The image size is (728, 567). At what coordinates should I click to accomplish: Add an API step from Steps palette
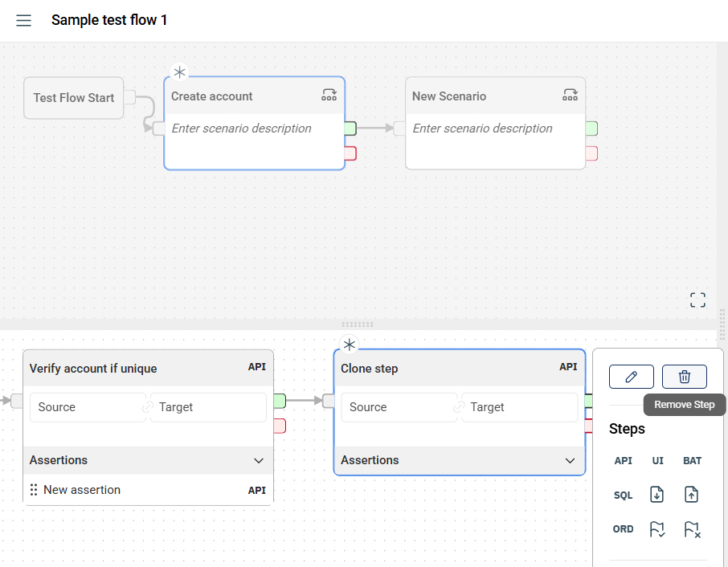pyautogui.click(x=623, y=461)
